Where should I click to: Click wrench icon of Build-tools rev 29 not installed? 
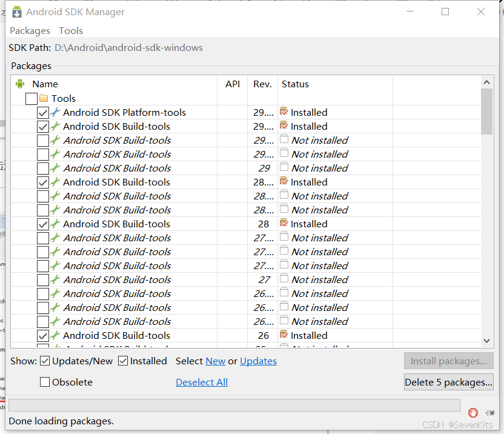click(x=55, y=168)
